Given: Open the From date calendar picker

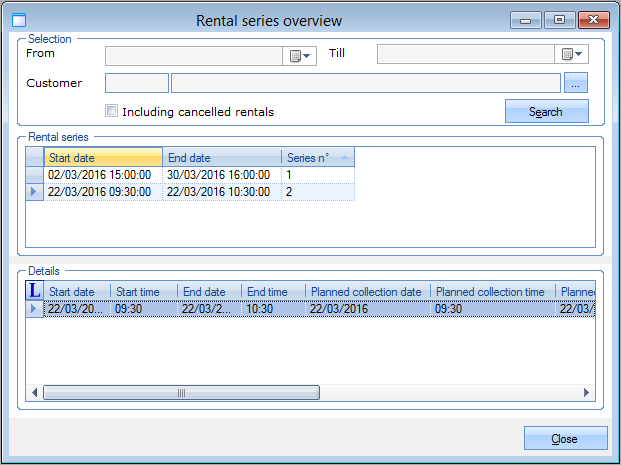Looking at the screenshot, I should click(x=301, y=55).
